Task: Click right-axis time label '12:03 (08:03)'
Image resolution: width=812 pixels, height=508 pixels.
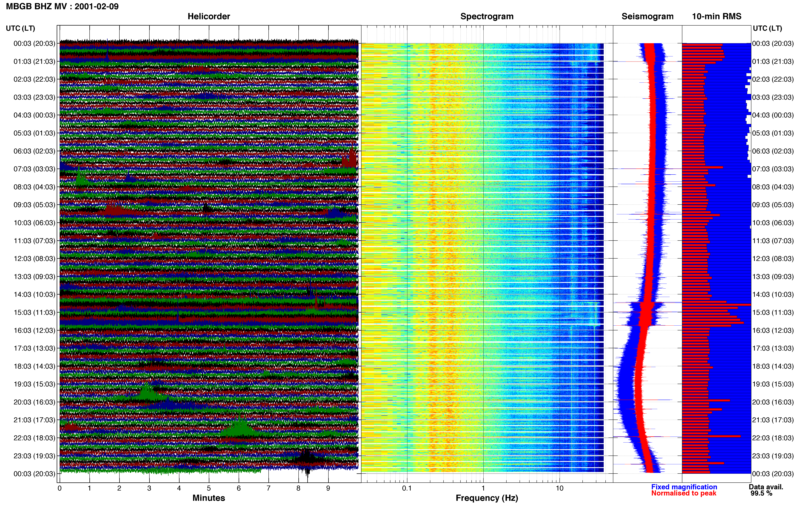Action: pos(773,259)
